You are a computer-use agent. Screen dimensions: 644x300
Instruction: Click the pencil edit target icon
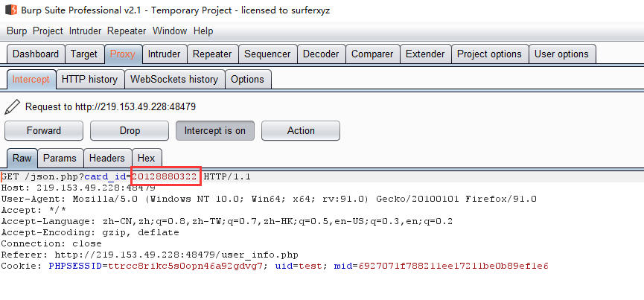point(12,107)
